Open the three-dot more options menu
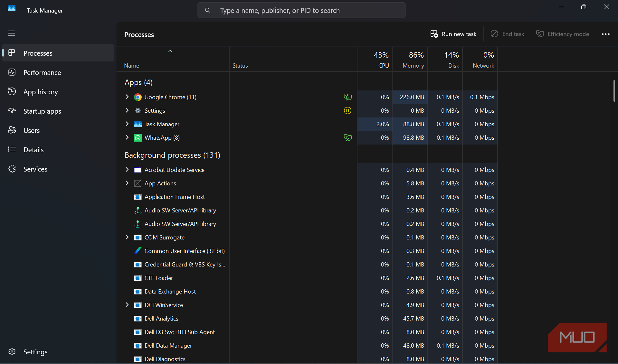 coord(605,34)
